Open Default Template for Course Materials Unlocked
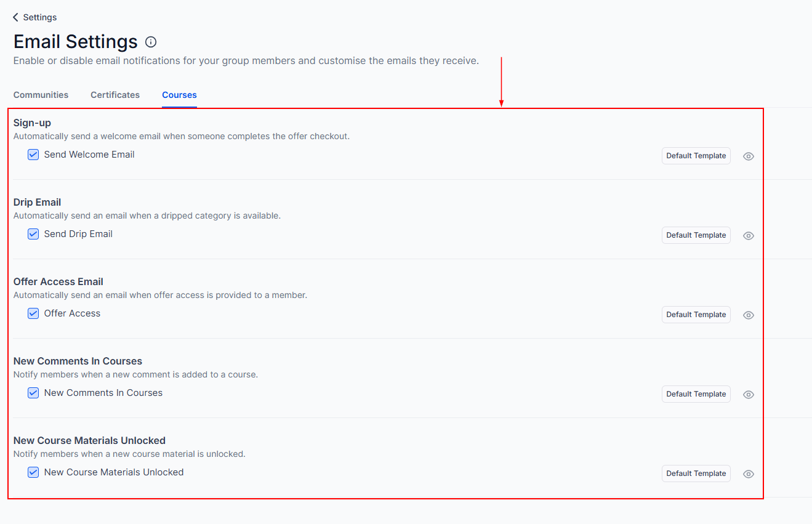This screenshot has height=524, width=812. (696, 474)
